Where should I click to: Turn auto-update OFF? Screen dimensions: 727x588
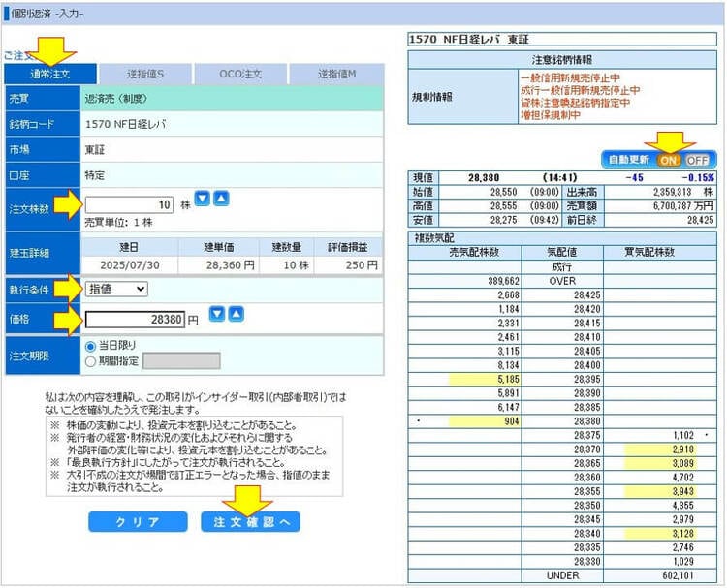[x=697, y=161]
